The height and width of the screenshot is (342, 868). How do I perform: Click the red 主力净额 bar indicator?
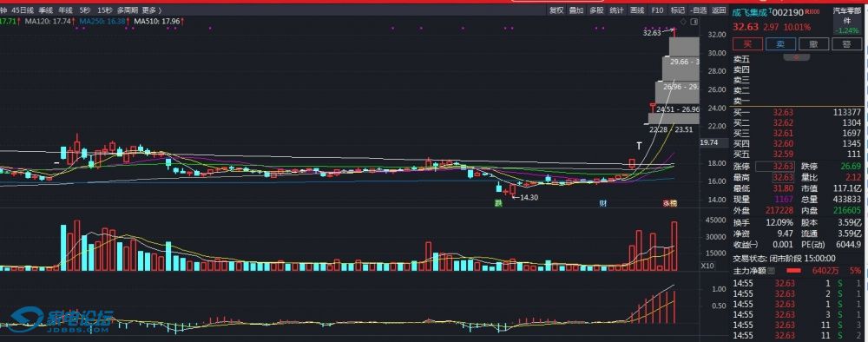(x=793, y=271)
